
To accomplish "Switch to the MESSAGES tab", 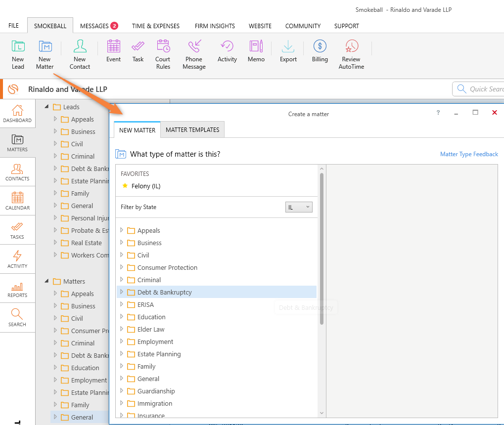I will coord(99,26).
